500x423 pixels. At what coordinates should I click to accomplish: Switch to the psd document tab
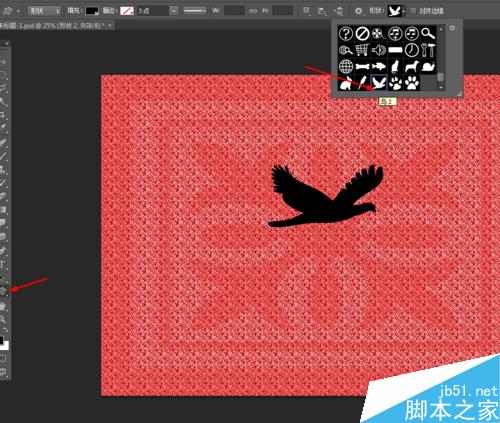point(52,25)
